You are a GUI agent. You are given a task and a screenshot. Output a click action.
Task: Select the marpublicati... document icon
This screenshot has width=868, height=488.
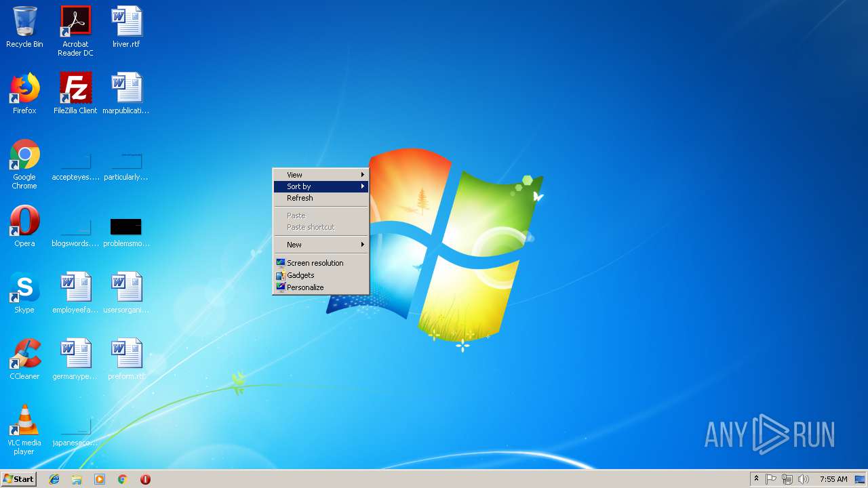coord(126,94)
